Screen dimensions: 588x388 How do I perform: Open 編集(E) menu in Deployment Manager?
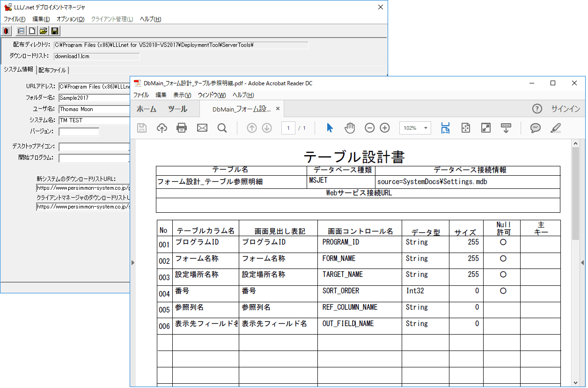[41, 19]
